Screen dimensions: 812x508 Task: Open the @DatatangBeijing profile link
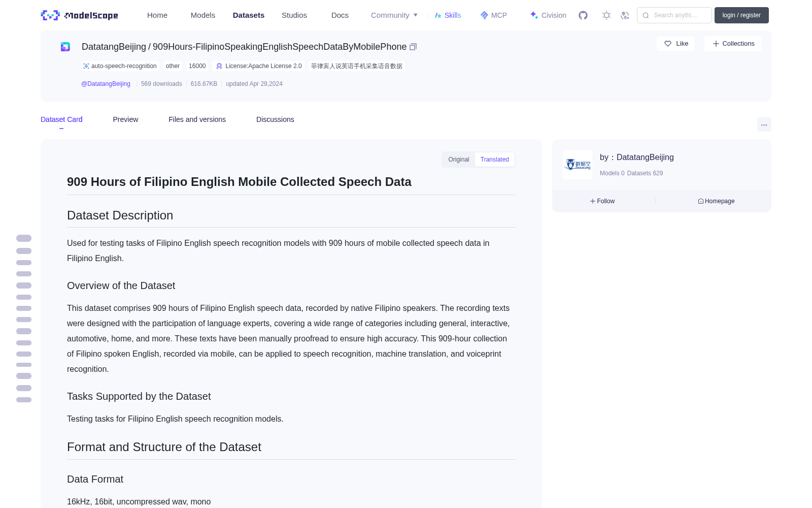(x=106, y=84)
